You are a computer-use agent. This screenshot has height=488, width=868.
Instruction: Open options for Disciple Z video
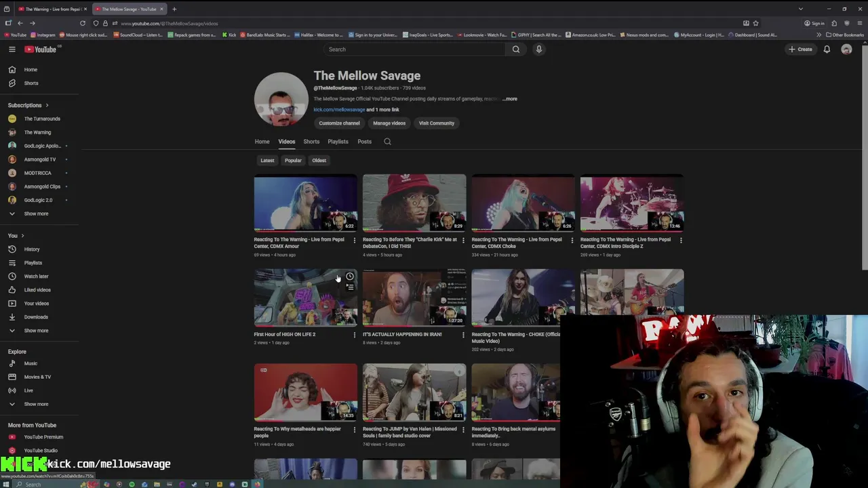(x=681, y=240)
